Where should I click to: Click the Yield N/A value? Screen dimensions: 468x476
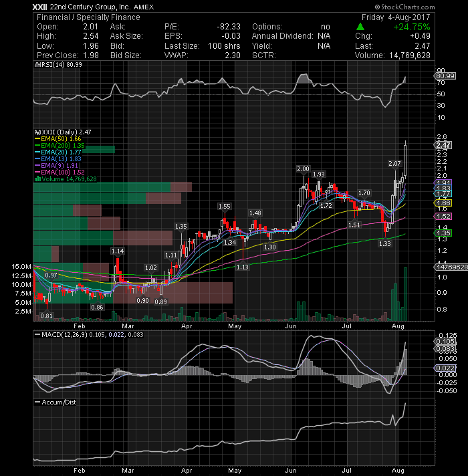click(324, 46)
